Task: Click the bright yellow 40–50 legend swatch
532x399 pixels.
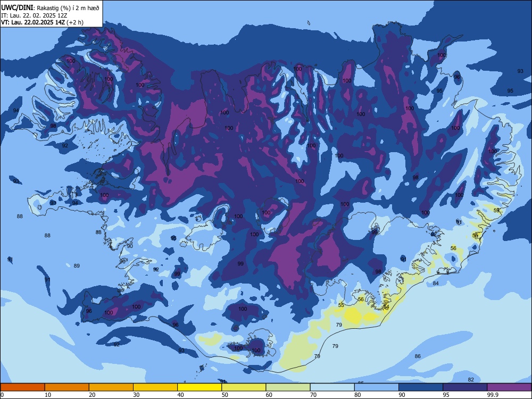Action: pos(199,387)
